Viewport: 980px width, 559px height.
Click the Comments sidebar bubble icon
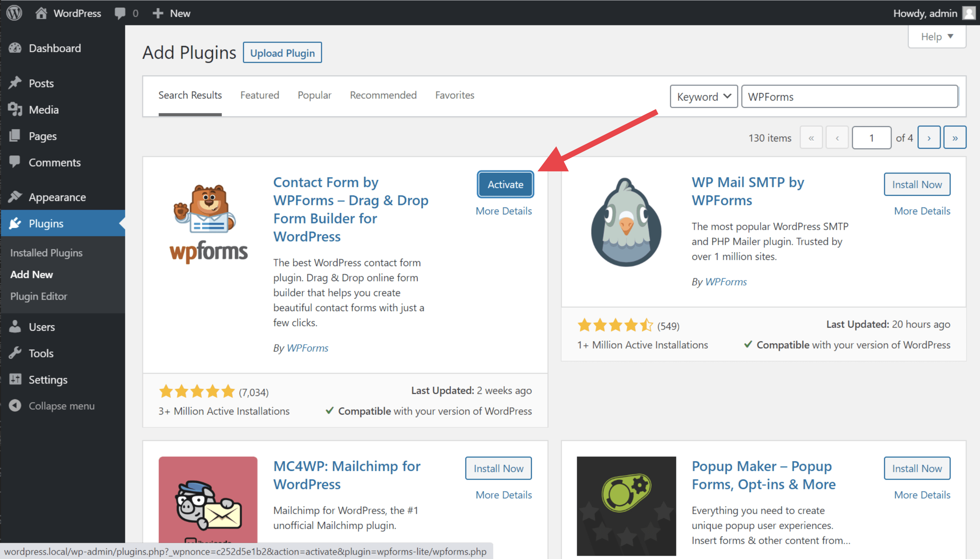click(x=15, y=162)
